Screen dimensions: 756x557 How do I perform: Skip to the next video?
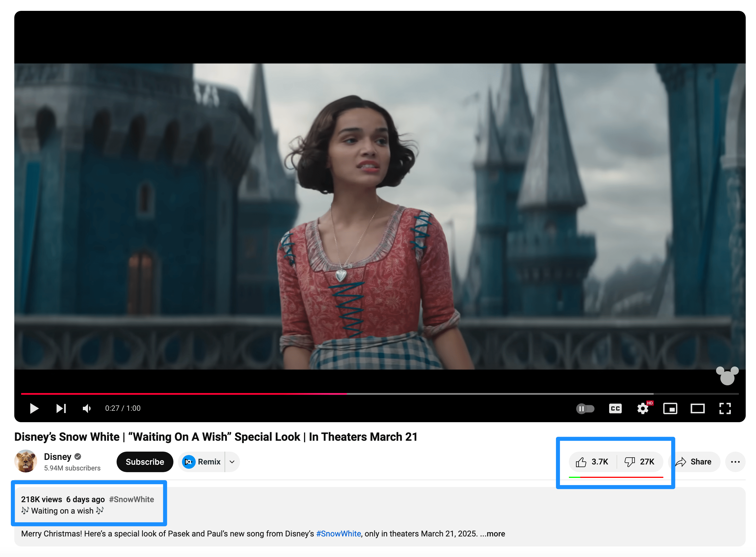point(61,408)
